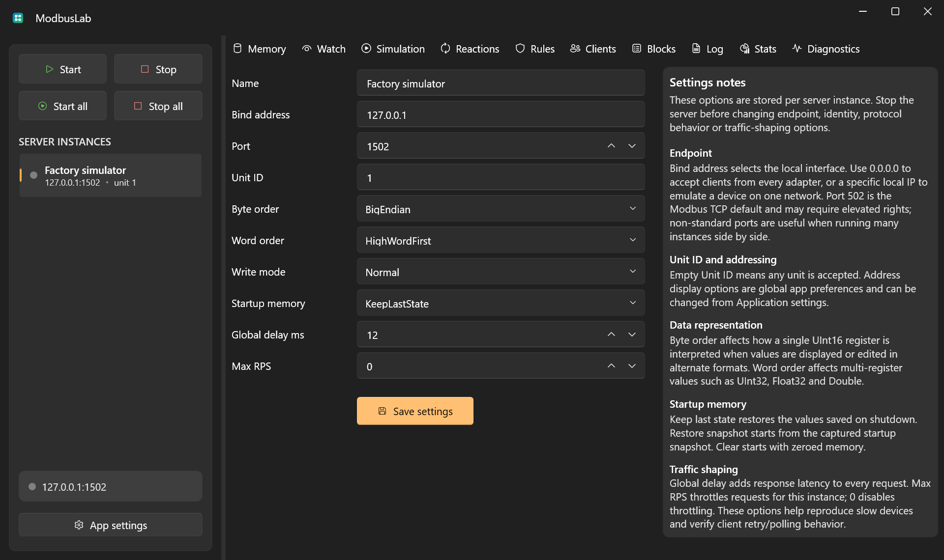View the Stats tab
Image resolution: width=944 pixels, height=560 pixels.
point(758,49)
